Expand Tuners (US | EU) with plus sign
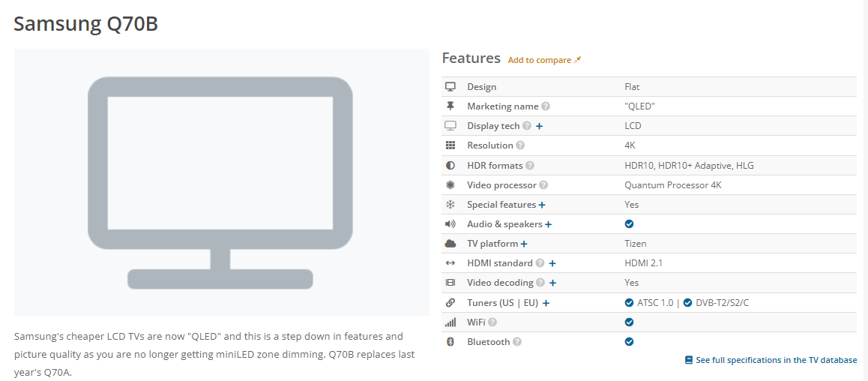The width and height of the screenshot is (868, 381). coord(546,303)
